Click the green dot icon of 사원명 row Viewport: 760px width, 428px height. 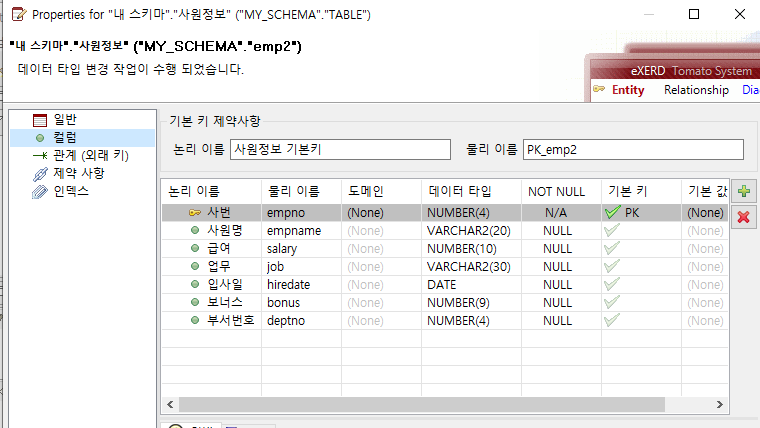[x=195, y=230]
